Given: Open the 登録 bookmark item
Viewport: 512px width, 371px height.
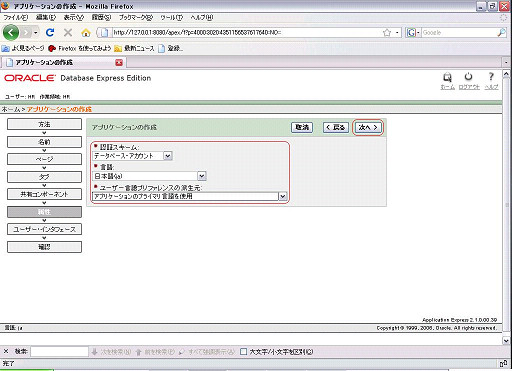Looking at the screenshot, I should [x=171, y=49].
